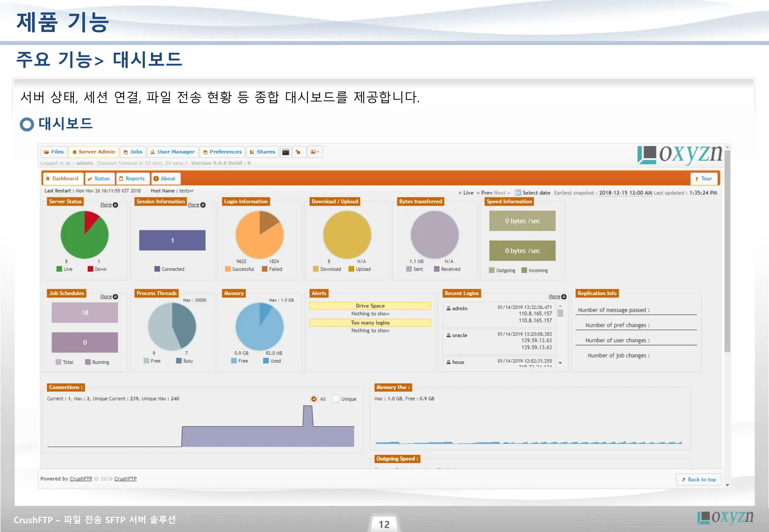Image resolution: width=769 pixels, height=532 pixels.
Task: Click the logout lock icon in toolbar
Action: pos(298,152)
